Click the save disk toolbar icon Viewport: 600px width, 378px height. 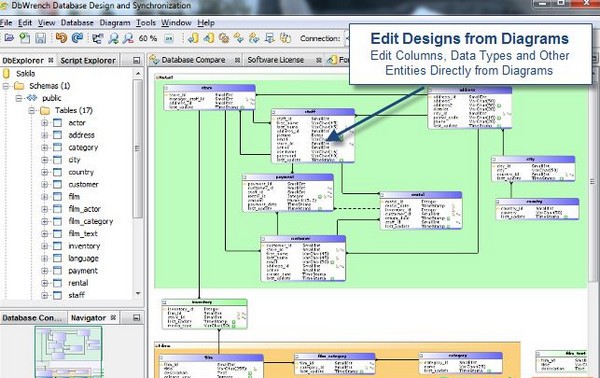click(41, 38)
